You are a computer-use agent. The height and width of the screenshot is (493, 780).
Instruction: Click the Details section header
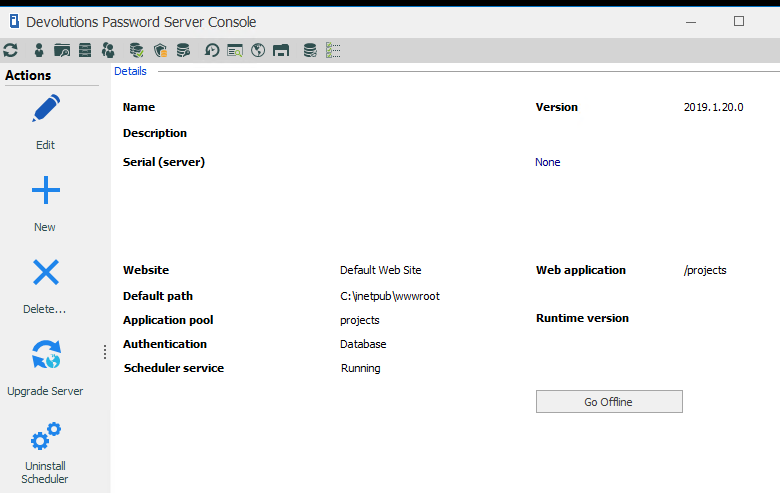130,71
